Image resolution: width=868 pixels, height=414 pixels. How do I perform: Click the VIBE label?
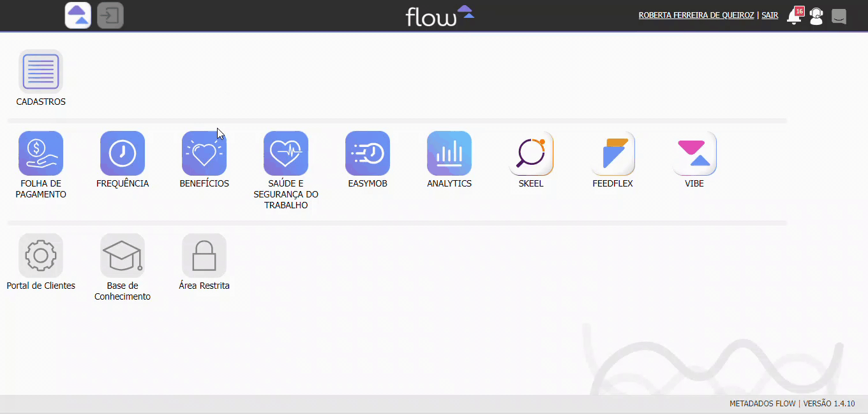[694, 183]
